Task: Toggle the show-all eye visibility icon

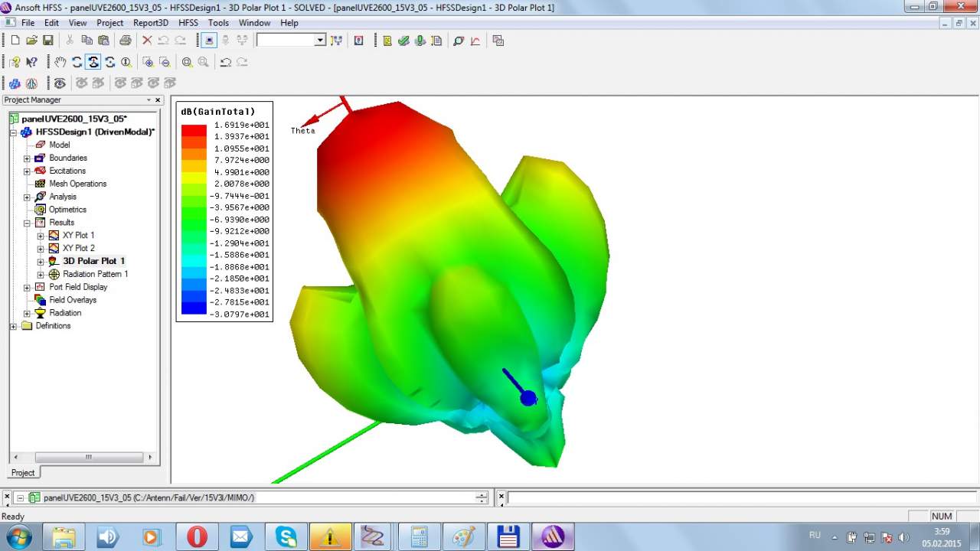Action: [60, 83]
